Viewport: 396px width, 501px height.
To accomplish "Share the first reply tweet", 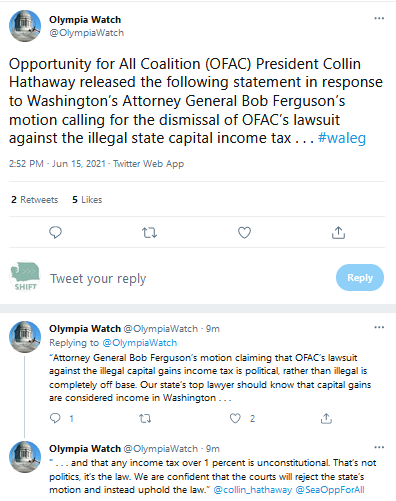I will pyautogui.click(x=326, y=418).
